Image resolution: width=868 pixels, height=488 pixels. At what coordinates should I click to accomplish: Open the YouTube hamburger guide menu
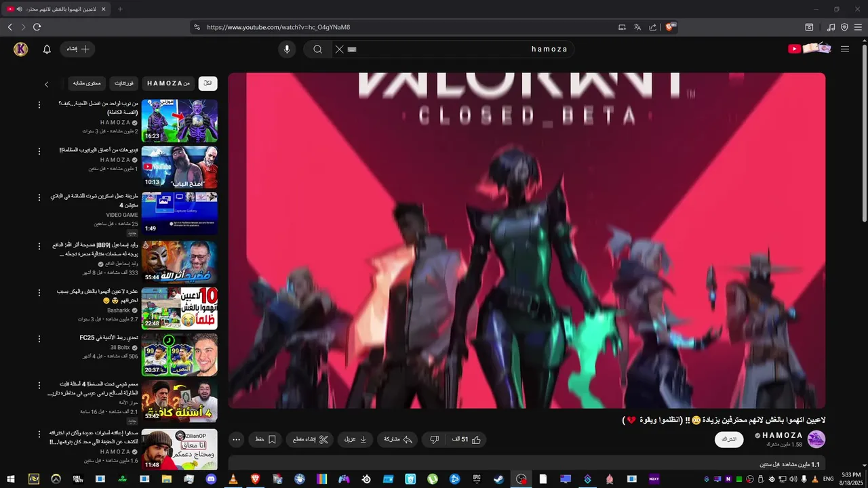pos(845,49)
